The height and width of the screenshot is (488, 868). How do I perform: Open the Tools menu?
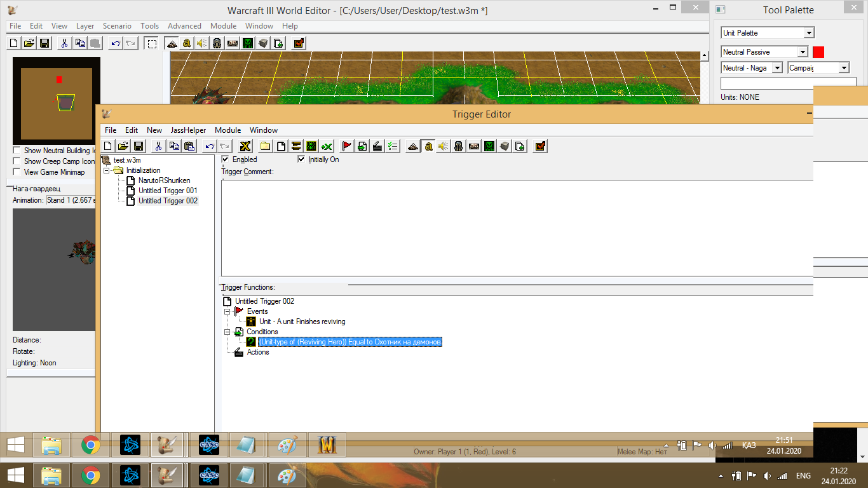[x=149, y=26]
